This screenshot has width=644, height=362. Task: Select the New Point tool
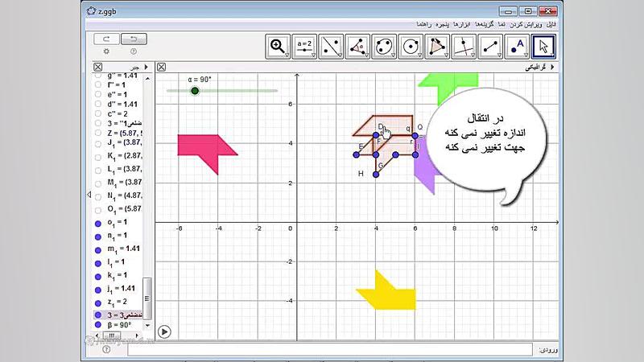point(517,47)
